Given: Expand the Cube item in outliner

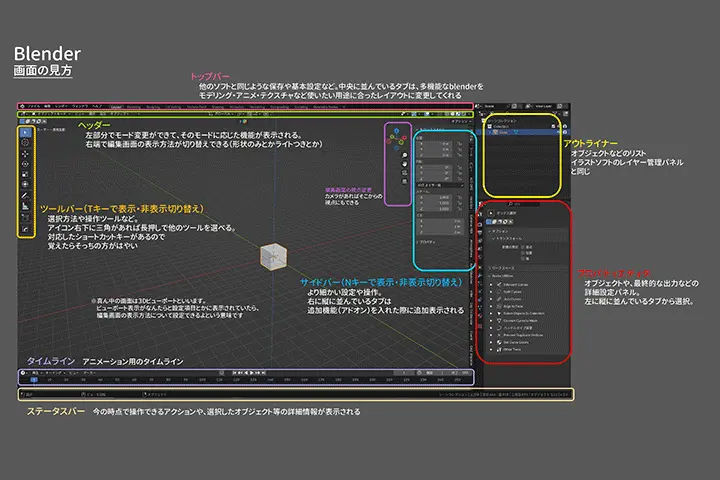Looking at the screenshot, I should coord(489,132).
